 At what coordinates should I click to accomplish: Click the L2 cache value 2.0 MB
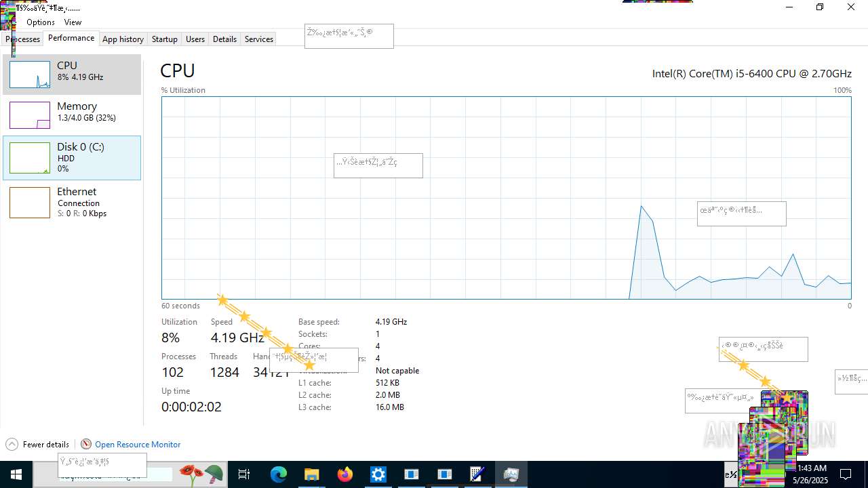point(388,395)
